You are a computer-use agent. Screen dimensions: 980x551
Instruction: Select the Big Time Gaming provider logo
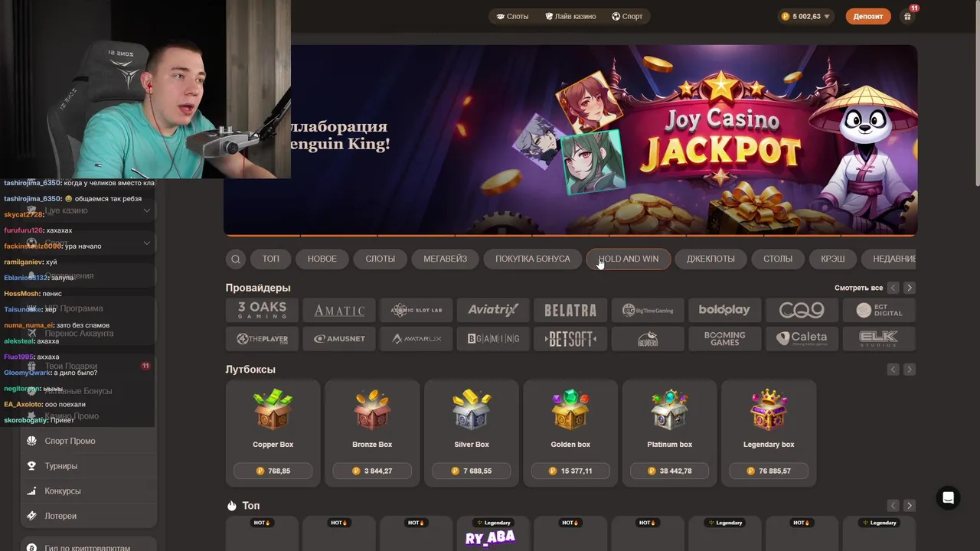(x=648, y=310)
